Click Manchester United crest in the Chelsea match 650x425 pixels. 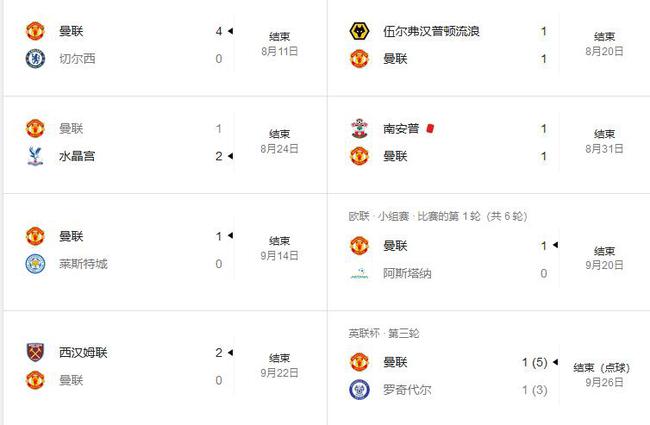pos(35,31)
